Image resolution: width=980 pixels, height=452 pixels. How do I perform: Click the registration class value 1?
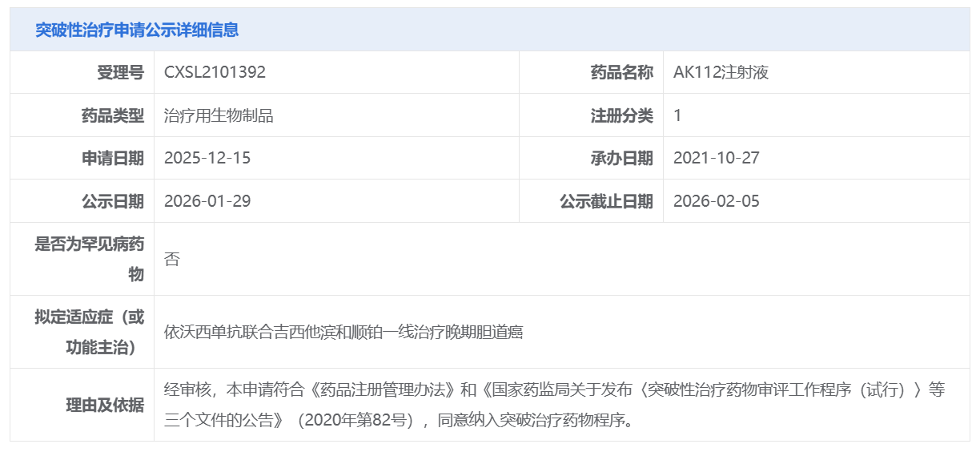point(677,115)
